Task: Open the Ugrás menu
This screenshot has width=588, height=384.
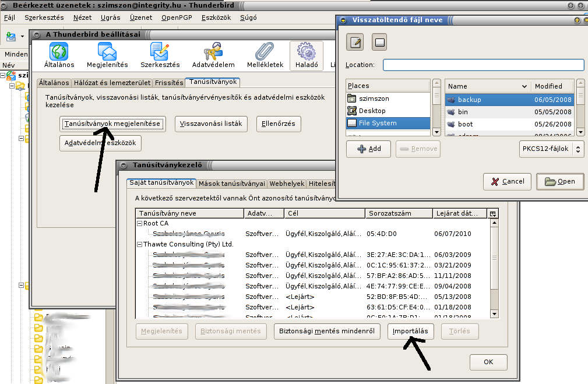Action: click(x=111, y=17)
